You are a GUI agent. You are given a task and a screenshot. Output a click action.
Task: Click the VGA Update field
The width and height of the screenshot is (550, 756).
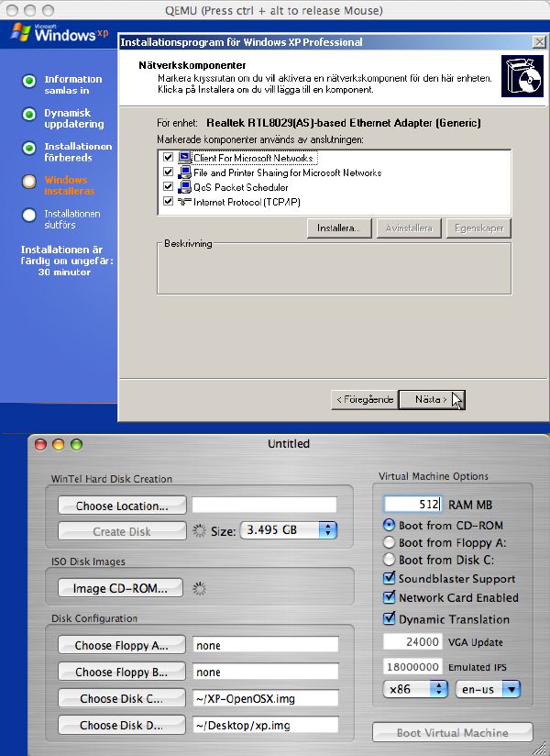(412, 641)
